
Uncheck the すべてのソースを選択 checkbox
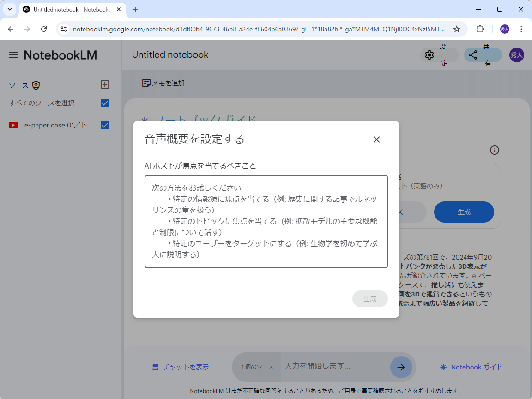coord(105,103)
